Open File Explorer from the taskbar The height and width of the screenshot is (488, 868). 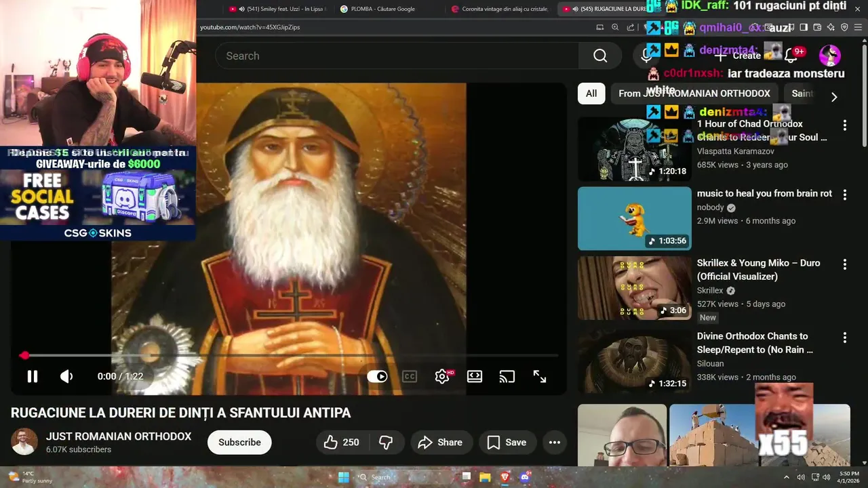tap(485, 477)
